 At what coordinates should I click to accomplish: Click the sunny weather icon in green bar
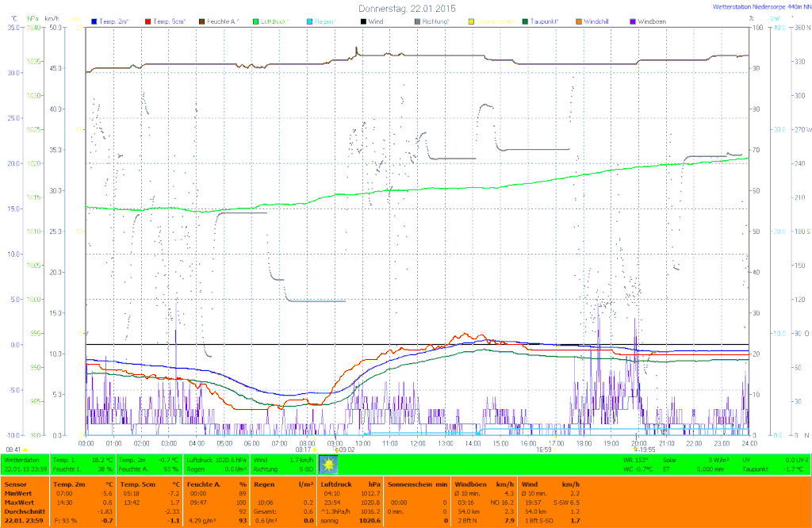(327, 464)
